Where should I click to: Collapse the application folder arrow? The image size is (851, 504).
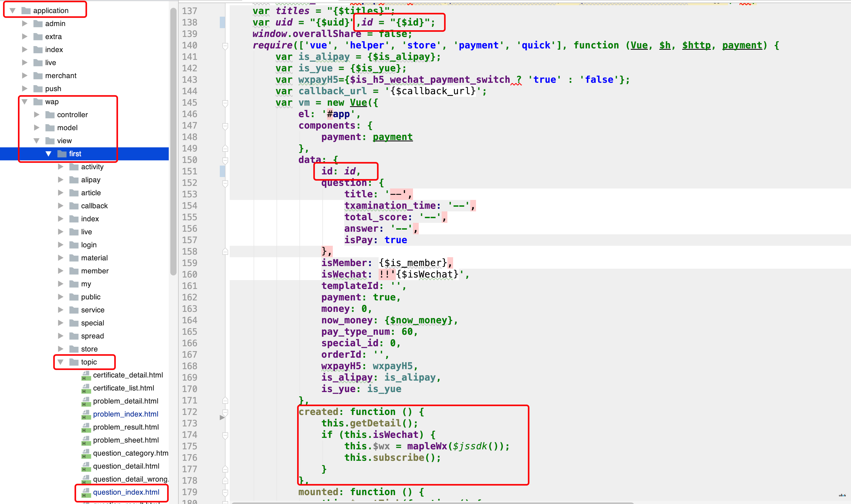coord(12,10)
